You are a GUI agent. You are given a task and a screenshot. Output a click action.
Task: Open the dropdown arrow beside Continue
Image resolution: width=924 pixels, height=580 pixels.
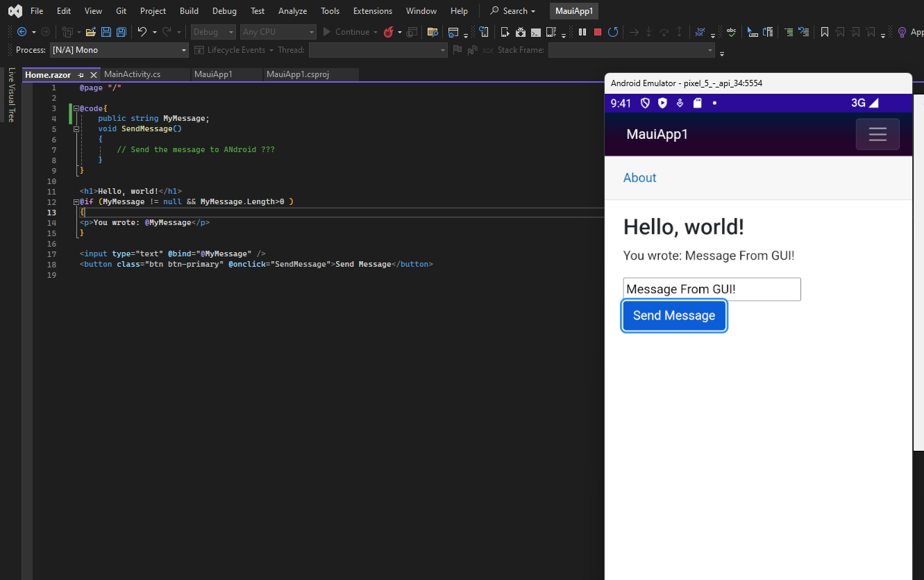[375, 32]
